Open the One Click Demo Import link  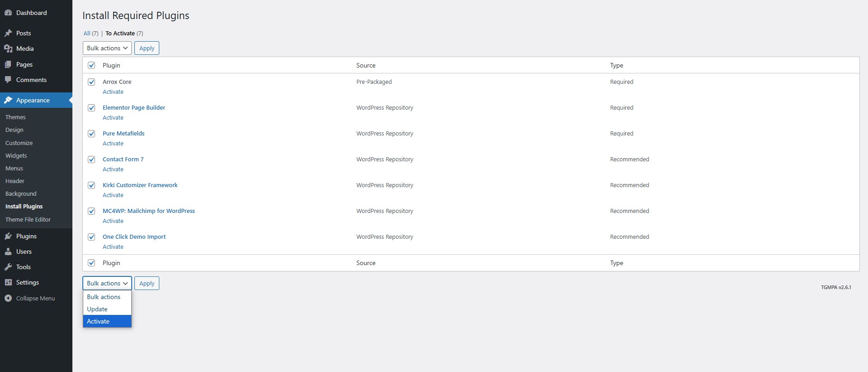(134, 237)
